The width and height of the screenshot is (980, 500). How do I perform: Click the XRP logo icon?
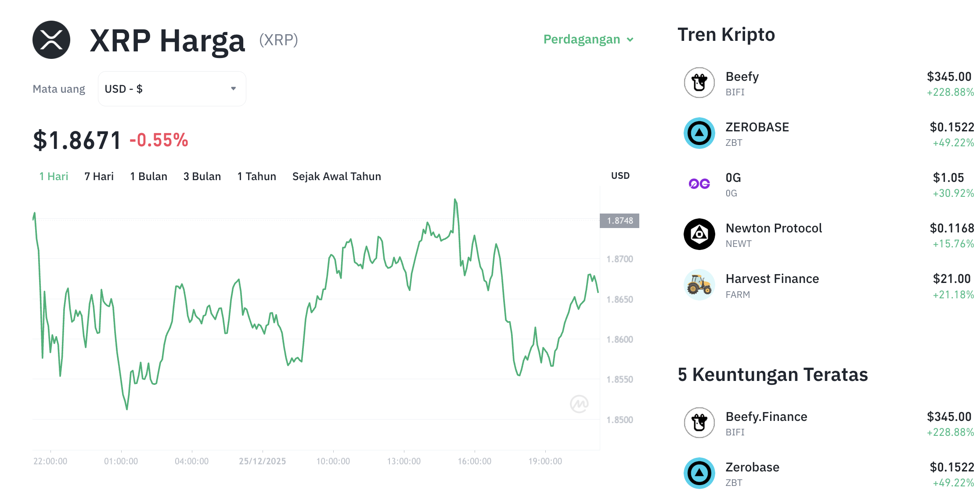coord(52,40)
